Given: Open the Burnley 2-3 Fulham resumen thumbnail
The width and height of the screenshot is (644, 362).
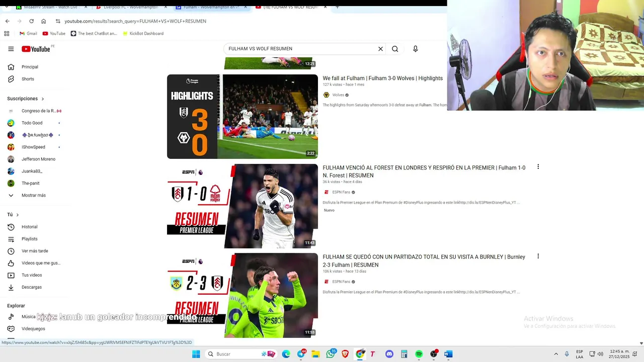Looking at the screenshot, I should coord(243,296).
